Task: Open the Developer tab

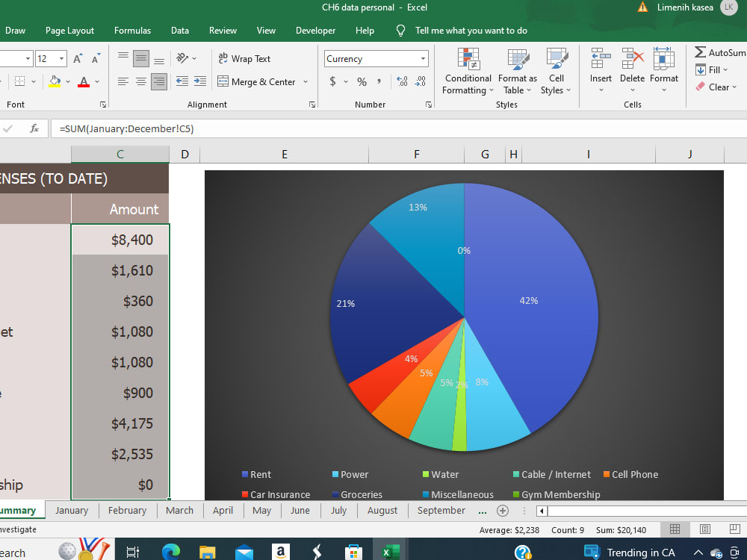Action: pyautogui.click(x=315, y=31)
